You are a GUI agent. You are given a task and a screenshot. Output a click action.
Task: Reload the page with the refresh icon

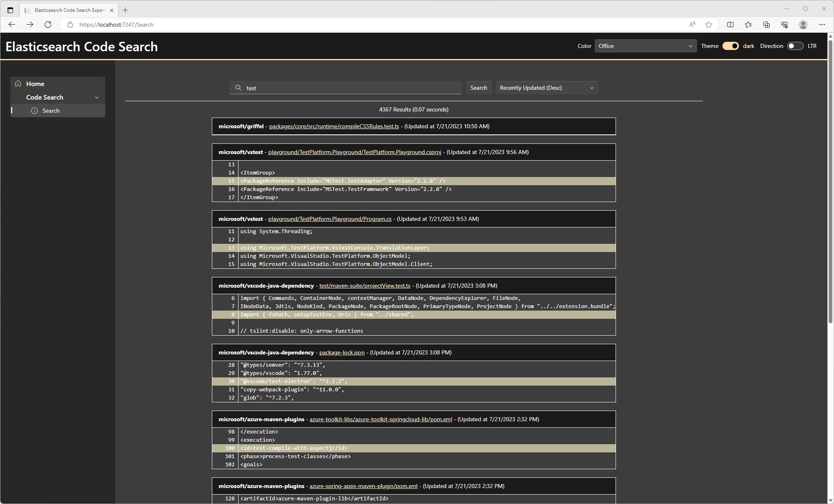[x=48, y=25]
